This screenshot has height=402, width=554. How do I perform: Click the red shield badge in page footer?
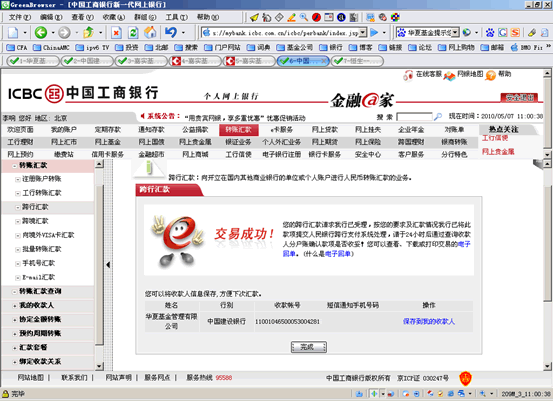(465, 378)
